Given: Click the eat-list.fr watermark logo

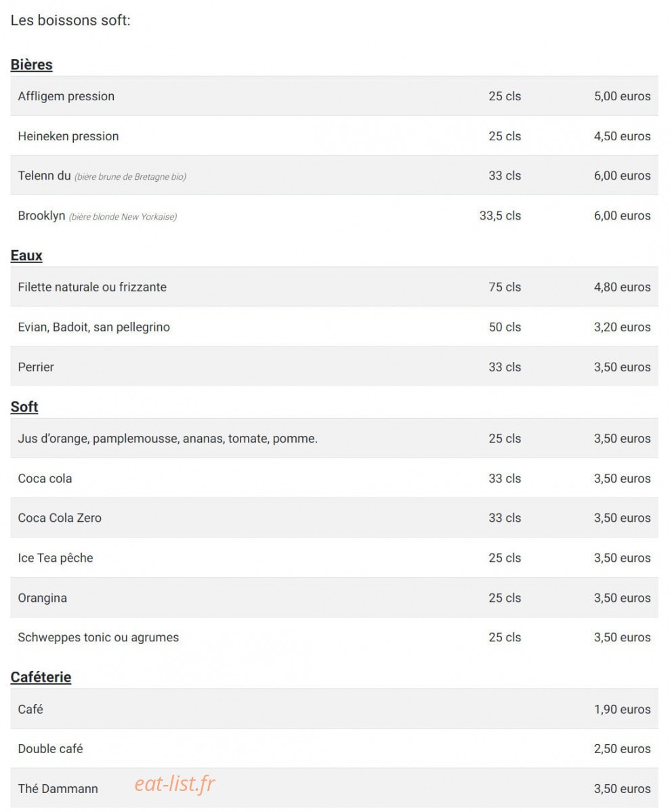Looking at the screenshot, I should (x=175, y=784).
